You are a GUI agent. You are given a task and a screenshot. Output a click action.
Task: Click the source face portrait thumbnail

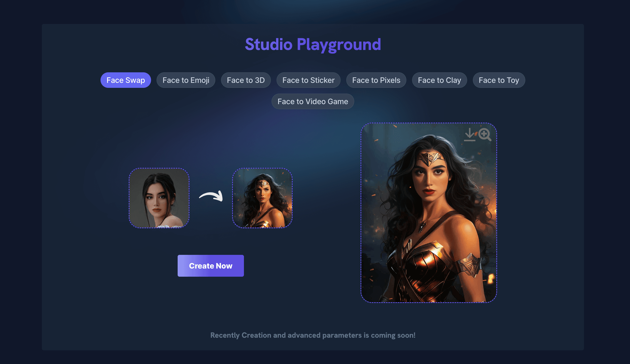pos(159,198)
